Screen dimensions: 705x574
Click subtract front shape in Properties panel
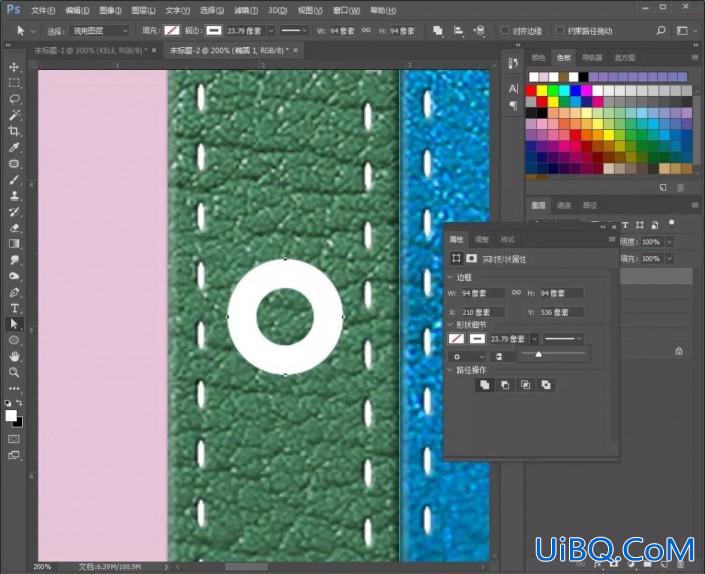coord(505,385)
